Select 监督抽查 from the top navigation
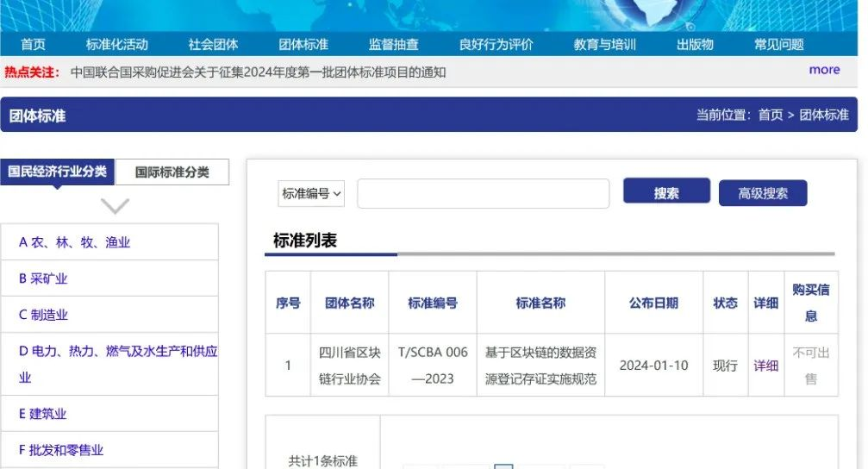Image resolution: width=868 pixels, height=469 pixels. (394, 45)
